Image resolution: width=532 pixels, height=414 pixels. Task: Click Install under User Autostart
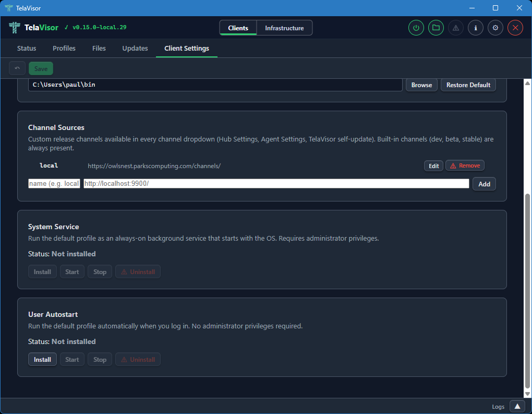point(42,359)
